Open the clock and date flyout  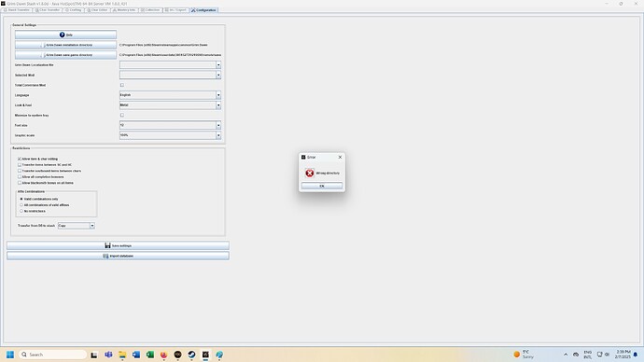click(x=623, y=355)
